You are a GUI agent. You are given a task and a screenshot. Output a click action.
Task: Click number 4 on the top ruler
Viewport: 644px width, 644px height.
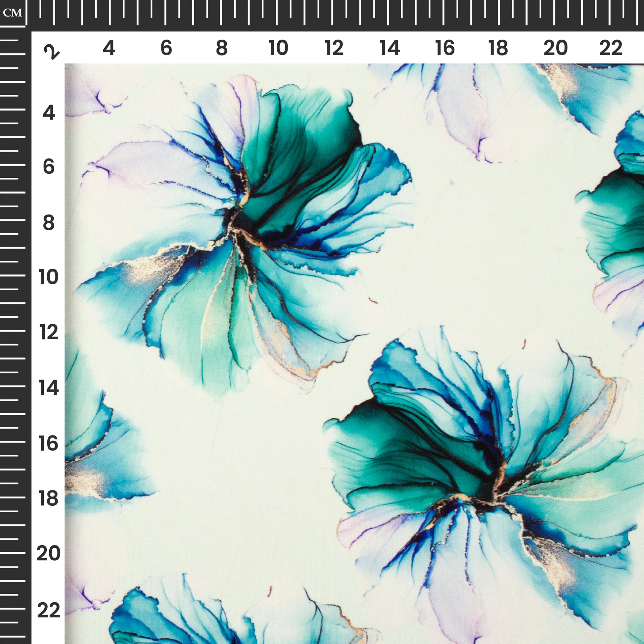(x=109, y=48)
